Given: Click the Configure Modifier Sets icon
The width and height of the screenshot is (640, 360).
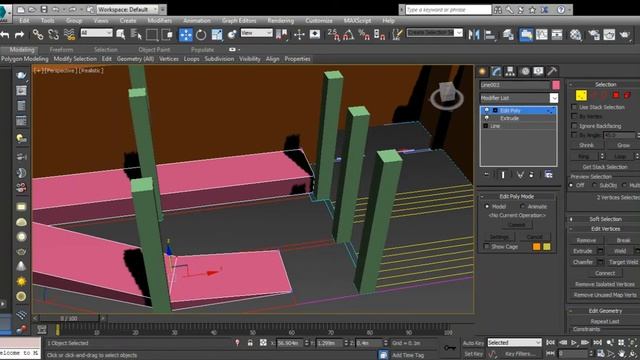Looking at the screenshot, I should click(549, 175).
